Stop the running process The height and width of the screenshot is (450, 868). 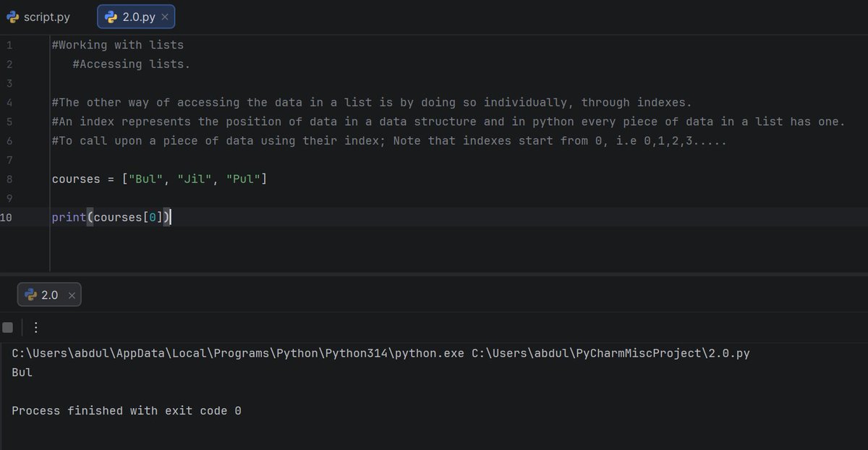(x=7, y=328)
